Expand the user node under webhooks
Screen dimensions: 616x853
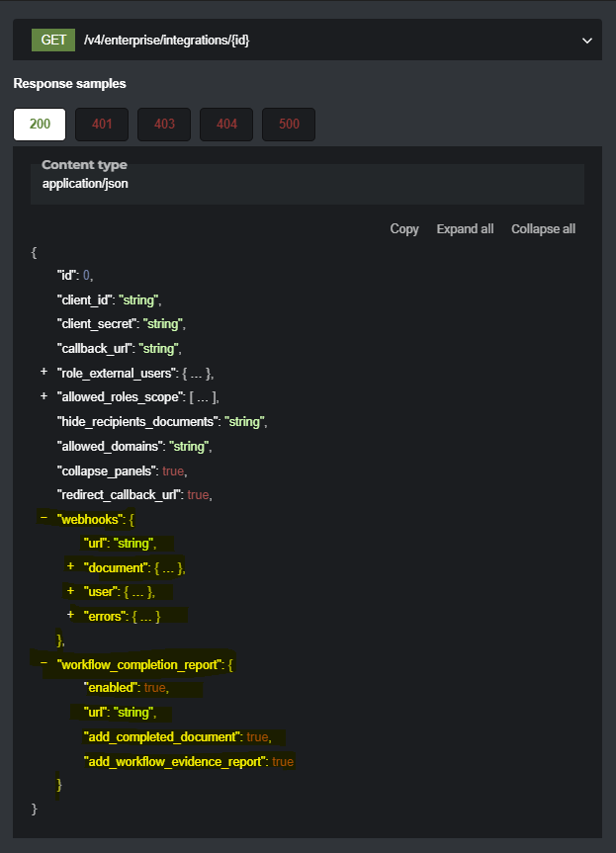point(70,591)
